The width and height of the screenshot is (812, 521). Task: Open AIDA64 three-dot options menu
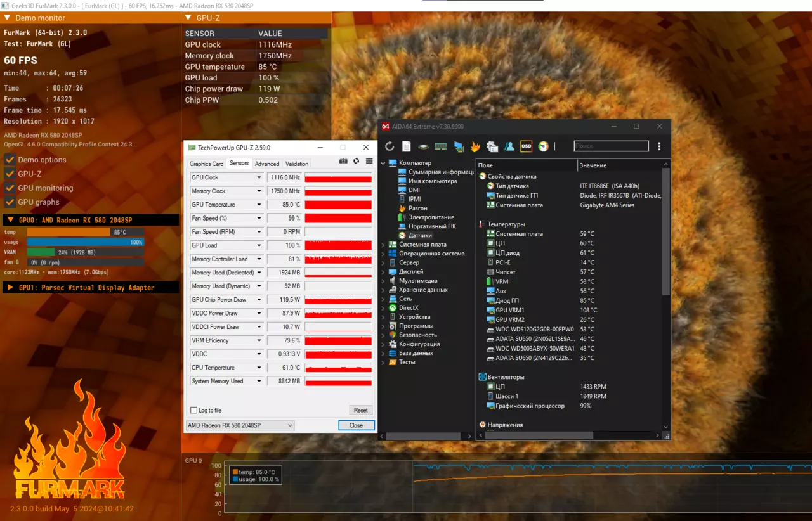(x=659, y=146)
